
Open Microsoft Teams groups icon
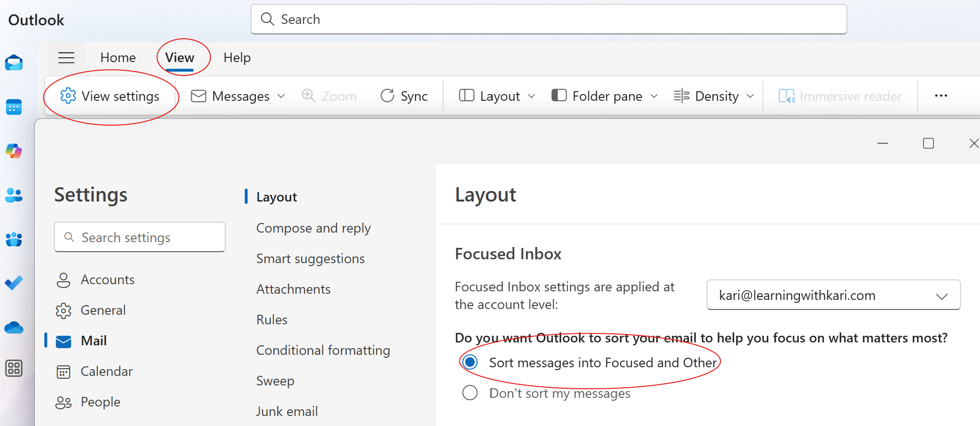(x=14, y=239)
